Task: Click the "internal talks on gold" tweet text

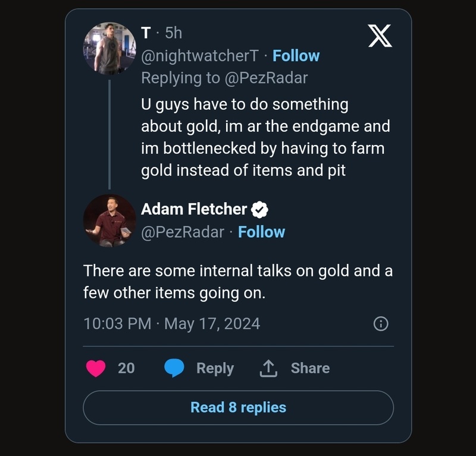Action: (238, 282)
